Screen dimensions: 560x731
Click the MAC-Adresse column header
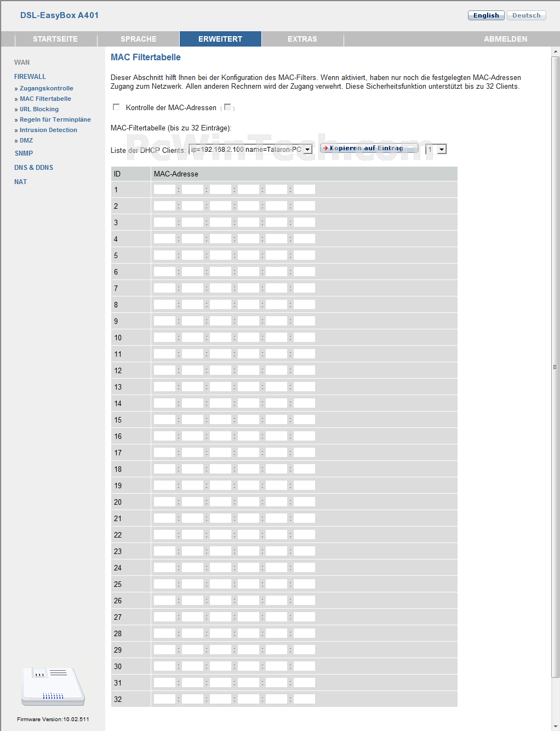176,174
